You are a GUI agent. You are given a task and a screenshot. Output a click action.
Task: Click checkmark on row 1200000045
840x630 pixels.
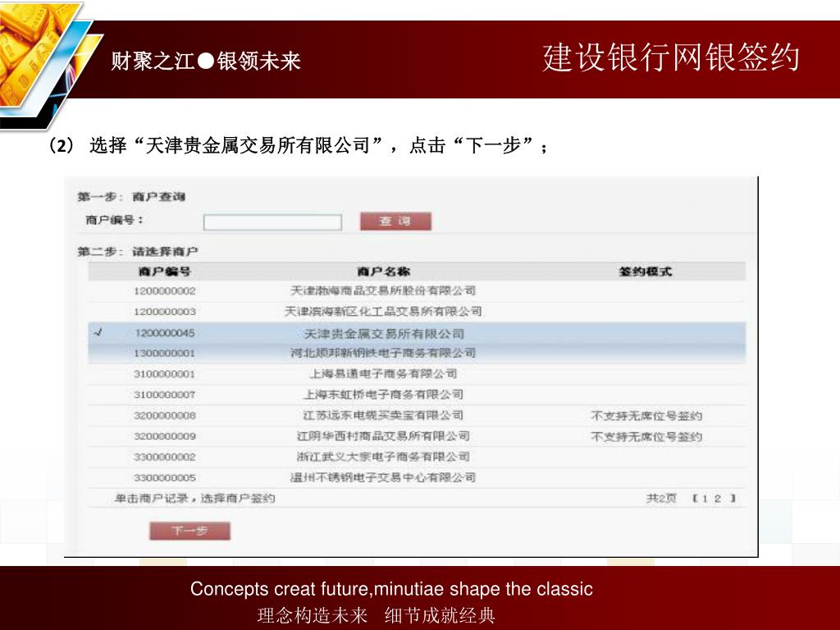tap(98, 332)
